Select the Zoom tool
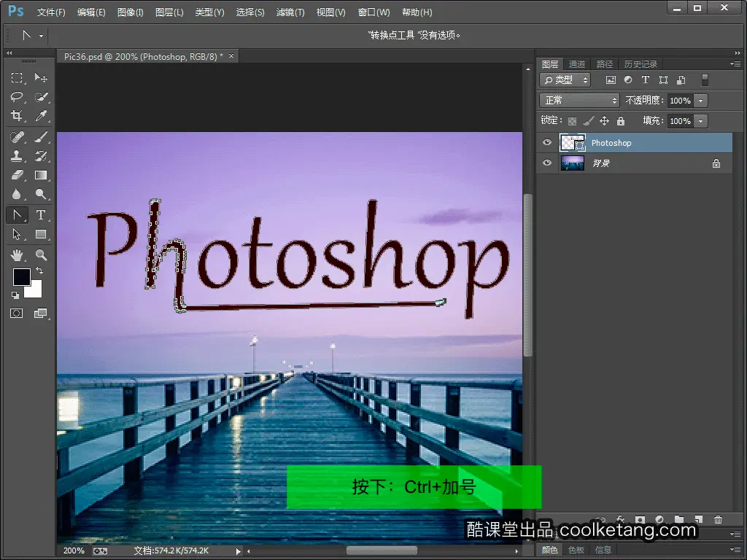This screenshot has height=560, width=747. tap(41, 255)
